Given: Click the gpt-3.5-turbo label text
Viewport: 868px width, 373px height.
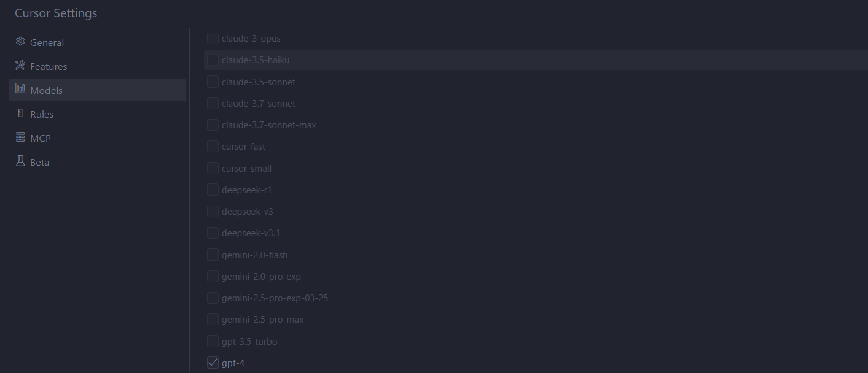Looking at the screenshot, I should click(250, 341).
